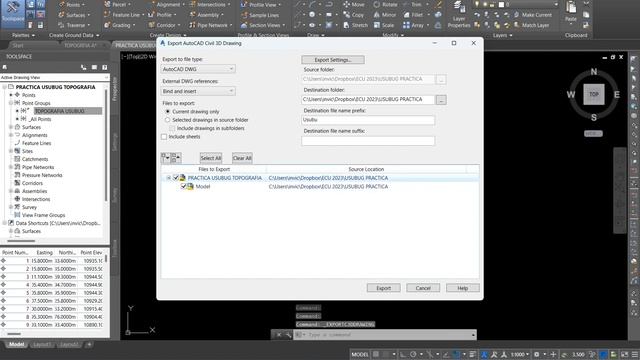Switch to the Layout1 tab
The width and height of the screenshot is (640, 360).
point(42,344)
